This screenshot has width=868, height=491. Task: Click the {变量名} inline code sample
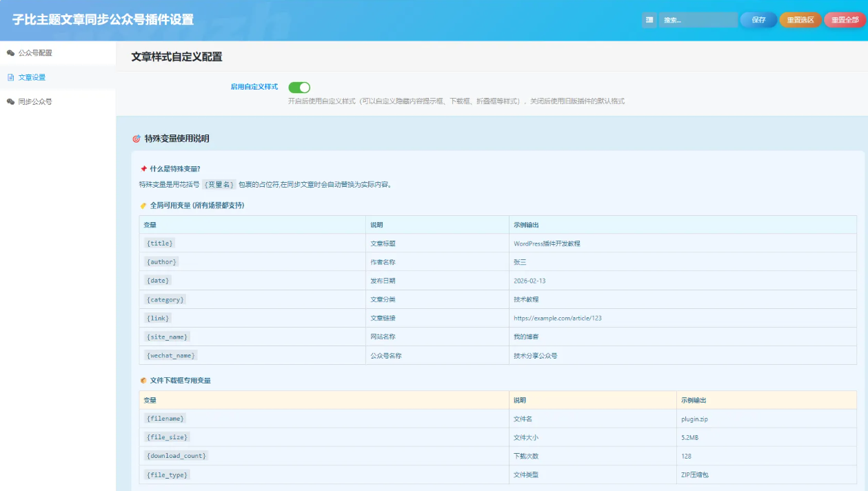219,184
